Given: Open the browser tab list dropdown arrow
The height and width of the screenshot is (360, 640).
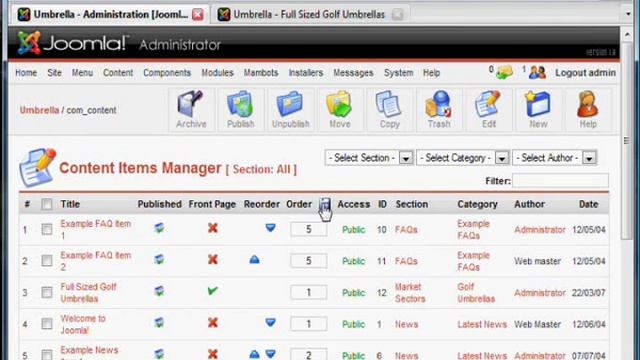Looking at the screenshot, I should pos(628,14).
